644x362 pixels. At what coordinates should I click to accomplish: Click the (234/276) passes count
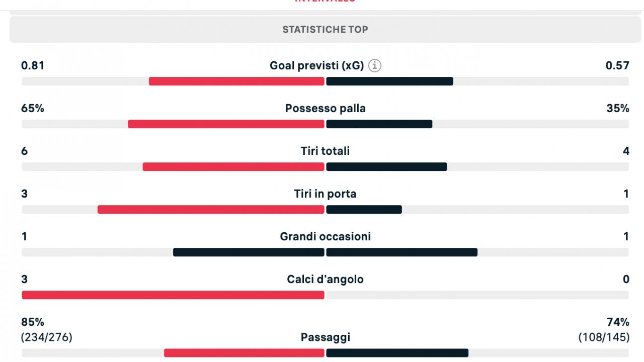(47, 337)
